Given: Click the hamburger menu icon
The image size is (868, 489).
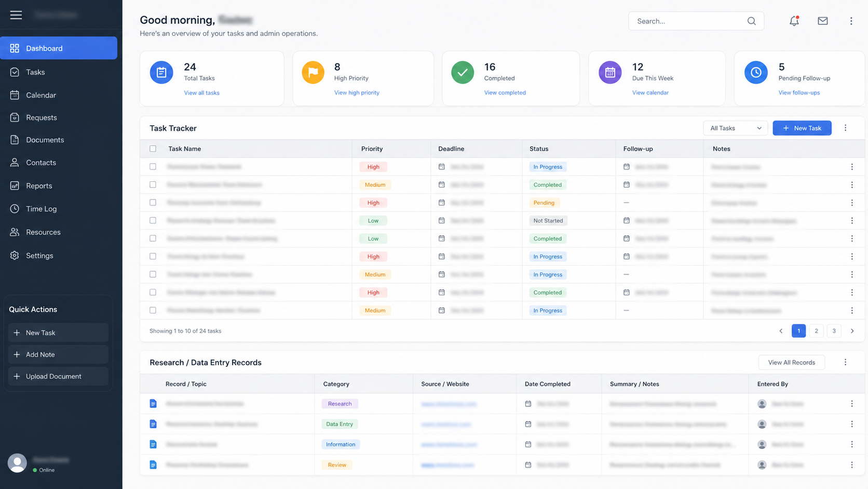Looking at the screenshot, I should (16, 15).
